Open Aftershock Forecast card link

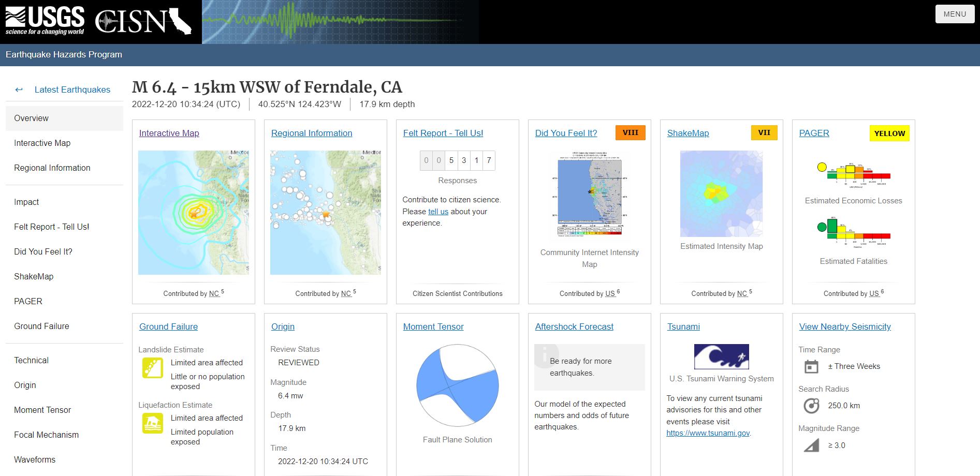(574, 326)
